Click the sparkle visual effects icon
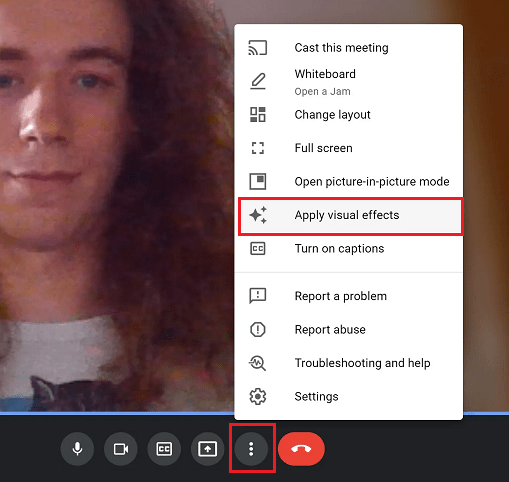The height and width of the screenshot is (482, 509). (258, 215)
